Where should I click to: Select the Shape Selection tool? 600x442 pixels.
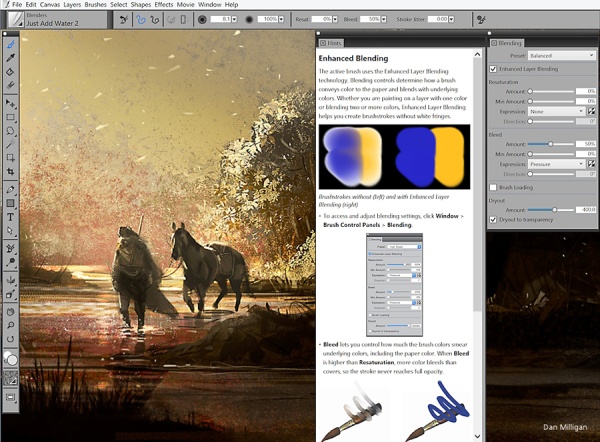[x=10, y=231]
